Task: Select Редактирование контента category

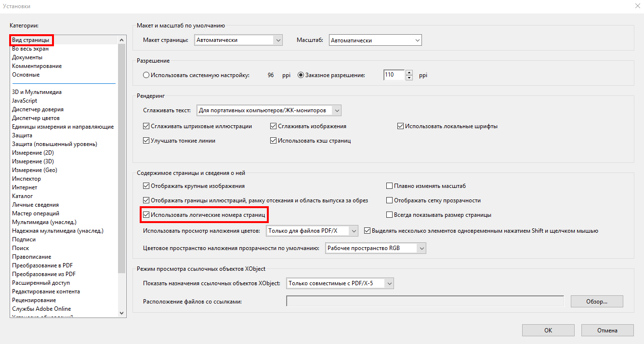Action: pyautogui.click(x=46, y=291)
